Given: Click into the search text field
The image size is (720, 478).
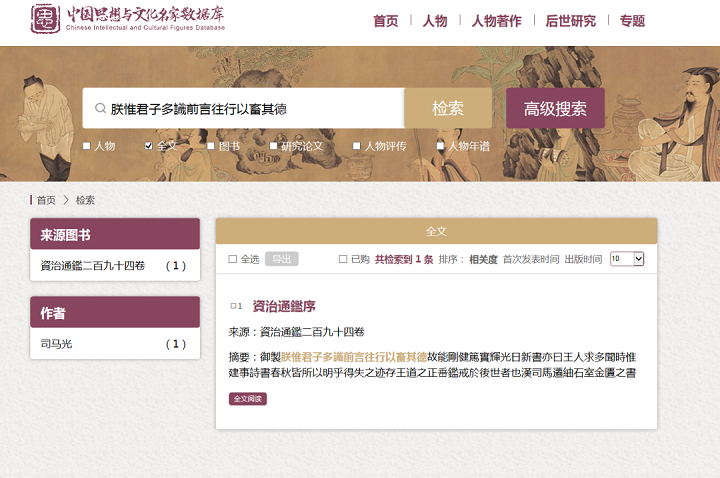Looking at the screenshot, I should (250, 109).
